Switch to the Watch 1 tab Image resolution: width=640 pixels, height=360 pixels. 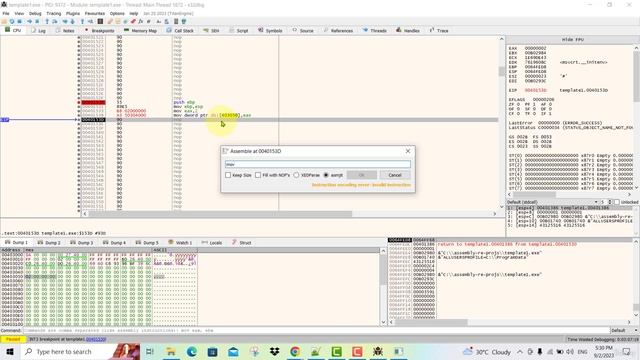(180, 242)
